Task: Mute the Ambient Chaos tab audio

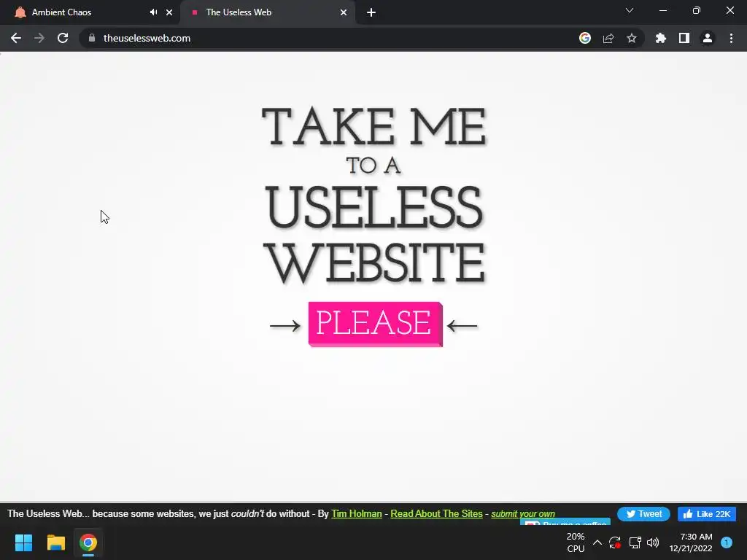Action: click(x=153, y=12)
